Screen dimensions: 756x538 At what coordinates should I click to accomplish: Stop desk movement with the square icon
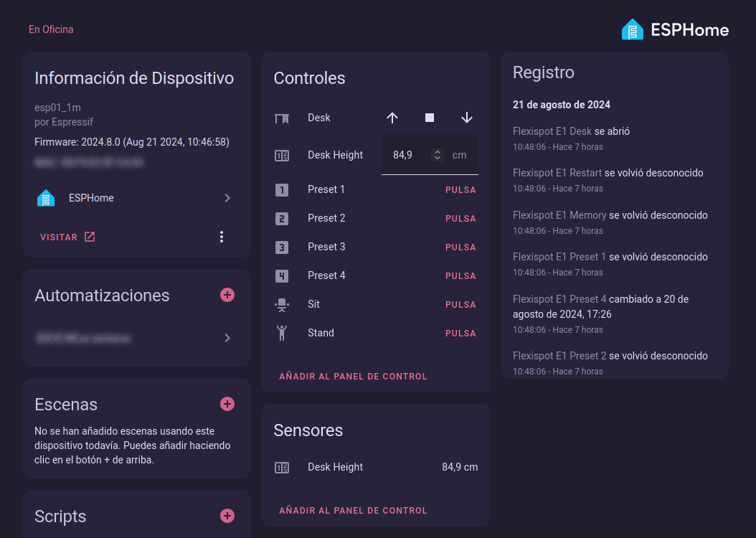(430, 118)
